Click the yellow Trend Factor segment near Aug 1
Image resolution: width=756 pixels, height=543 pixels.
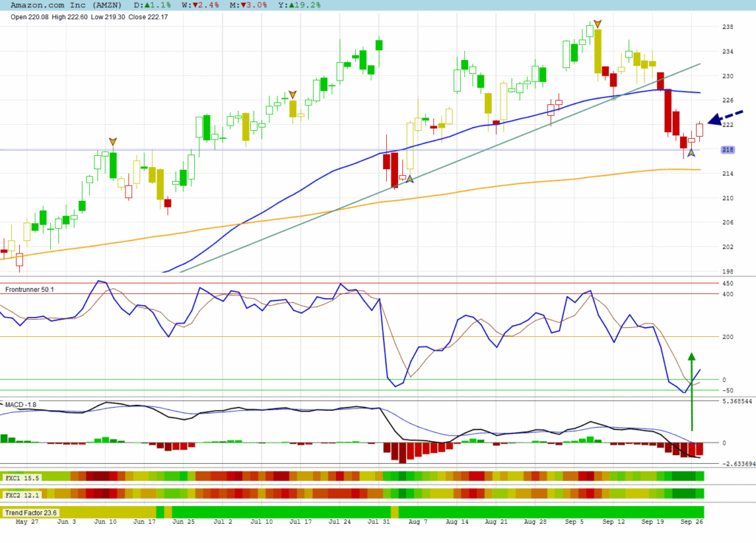tap(394, 512)
